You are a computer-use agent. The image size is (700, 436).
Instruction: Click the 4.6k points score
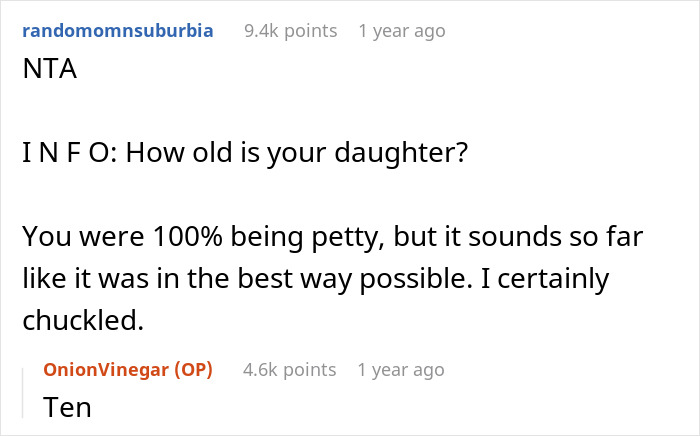289,370
